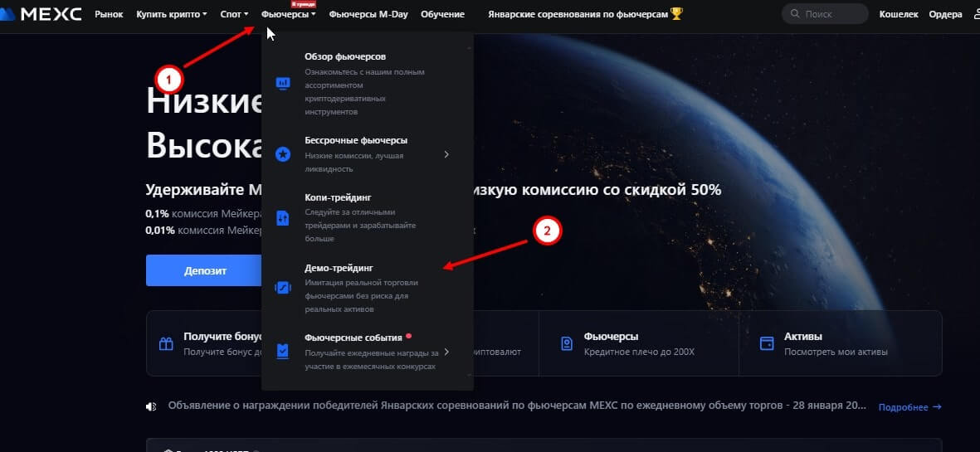Click the futures events clipboard icon

[x=282, y=352]
